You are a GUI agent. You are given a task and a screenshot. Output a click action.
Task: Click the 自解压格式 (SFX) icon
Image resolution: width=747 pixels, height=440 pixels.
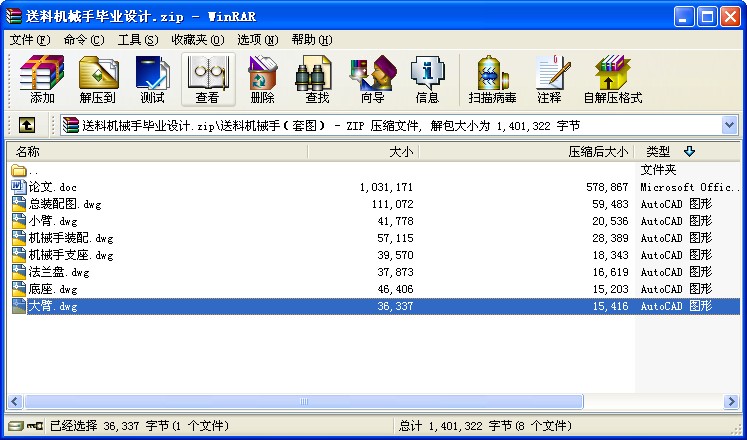(x=612, y=80)
